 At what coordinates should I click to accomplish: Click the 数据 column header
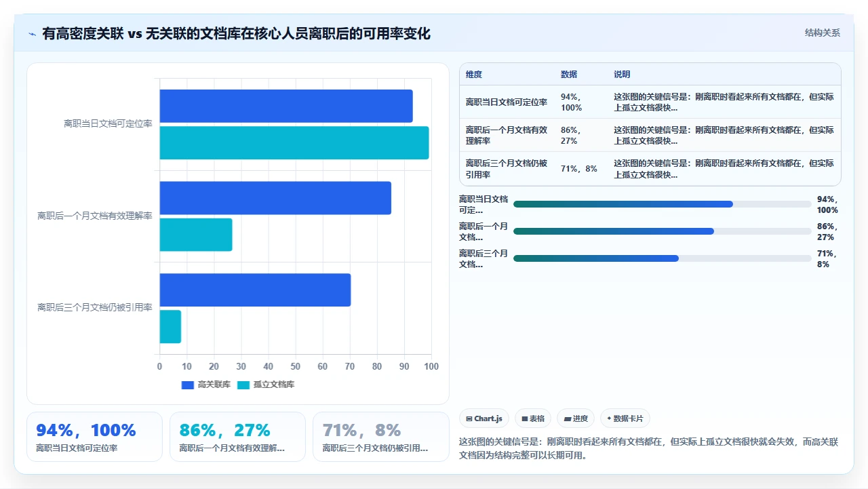pyautogui.click(x=569, y=75)
